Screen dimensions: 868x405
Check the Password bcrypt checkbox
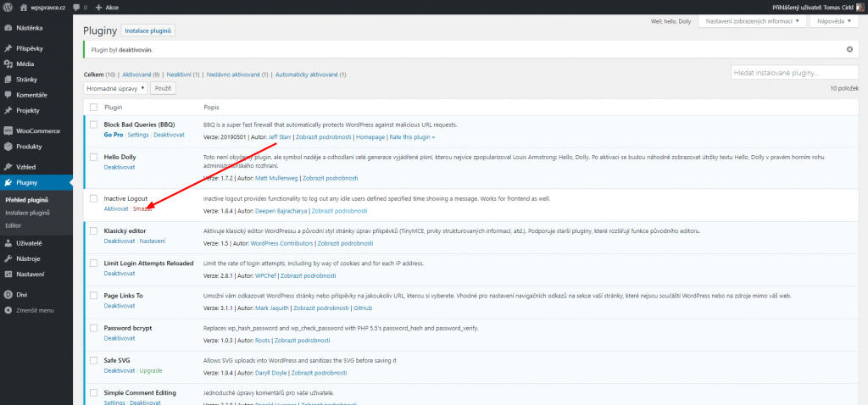(x=93, y=328)
